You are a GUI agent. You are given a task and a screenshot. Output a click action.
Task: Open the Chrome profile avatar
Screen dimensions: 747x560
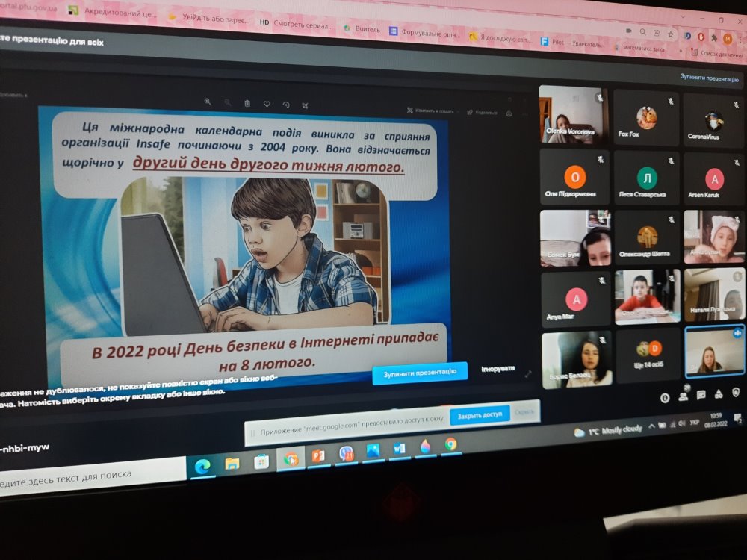(x=728, y=39)
